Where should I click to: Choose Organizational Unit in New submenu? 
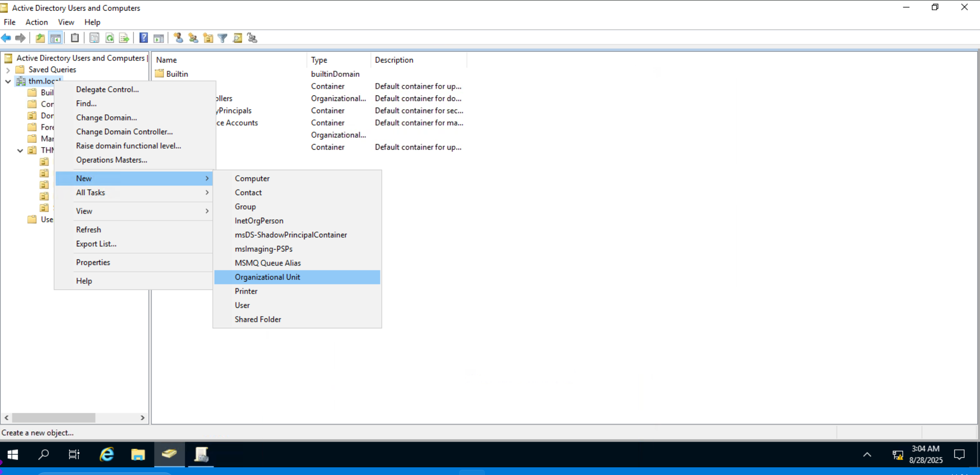[x=297, y=277]
